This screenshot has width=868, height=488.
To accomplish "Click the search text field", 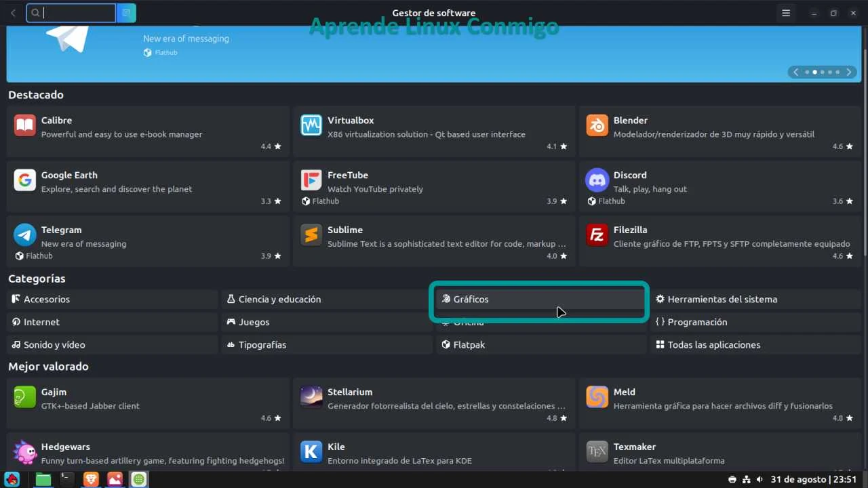I will pos(71,13).
